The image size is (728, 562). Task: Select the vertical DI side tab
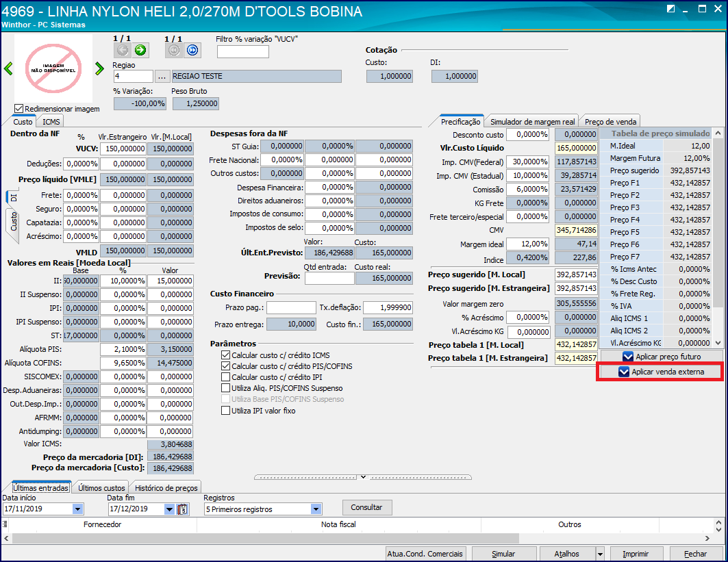click(x=13, y=198)
